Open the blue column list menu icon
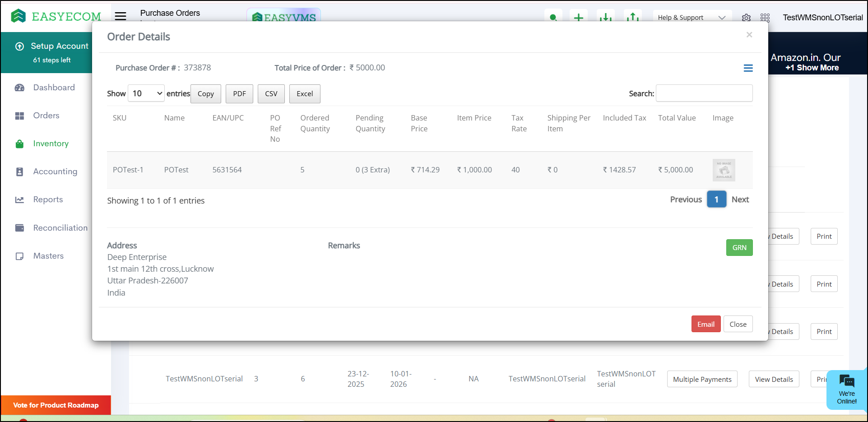The width and height of the screenshot is (868, 422). point(748,68)
